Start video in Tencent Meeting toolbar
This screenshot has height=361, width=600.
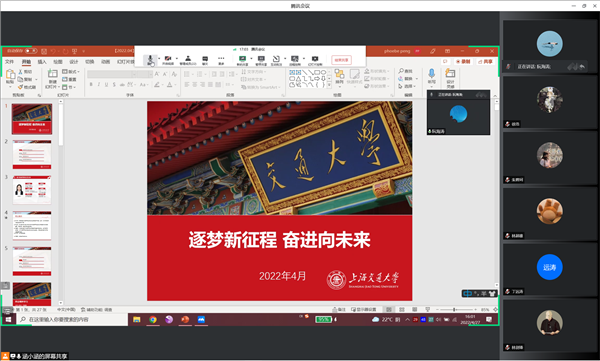(x=168, y=60)
